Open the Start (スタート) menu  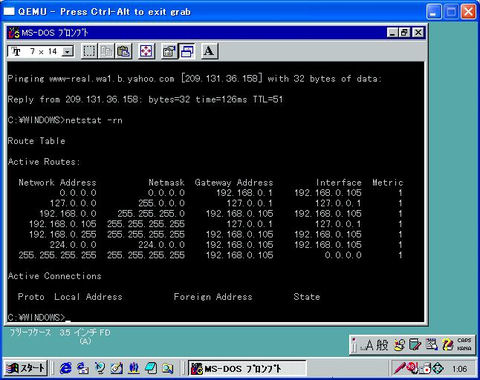[x=26, y=368]
